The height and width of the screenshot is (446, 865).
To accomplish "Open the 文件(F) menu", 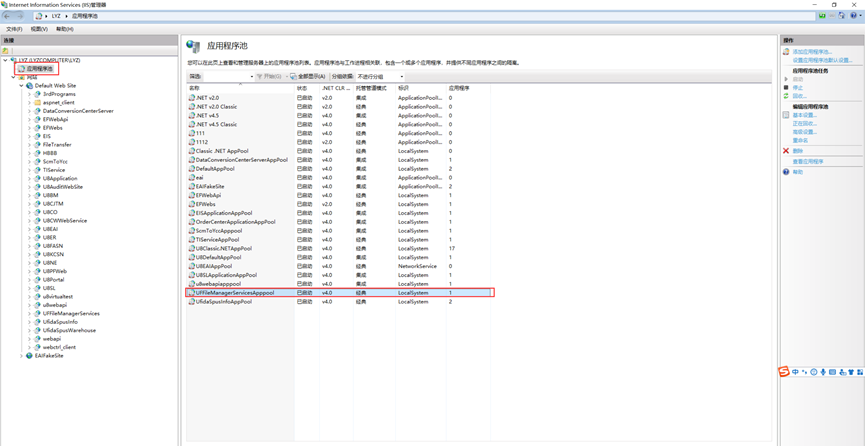I will [x=14, y=29].
